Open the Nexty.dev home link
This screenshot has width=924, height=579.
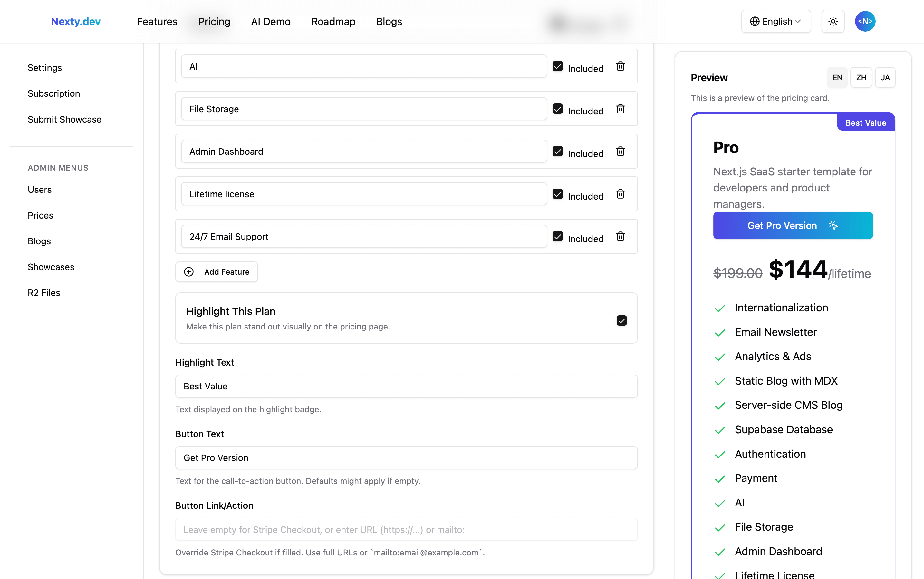(76, 22)
